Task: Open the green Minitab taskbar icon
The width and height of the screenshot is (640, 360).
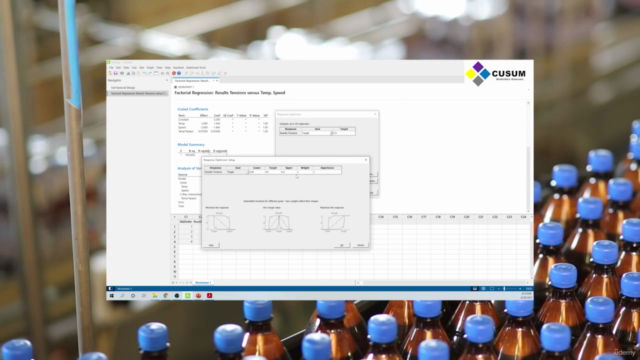Action: click(x=188, y=296)
